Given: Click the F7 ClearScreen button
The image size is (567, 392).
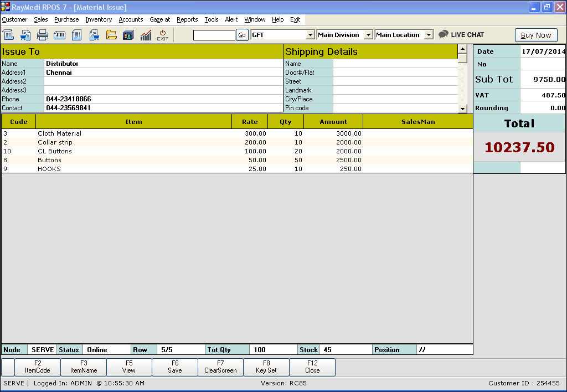Looking at the screenshot, I should point(220,367).
